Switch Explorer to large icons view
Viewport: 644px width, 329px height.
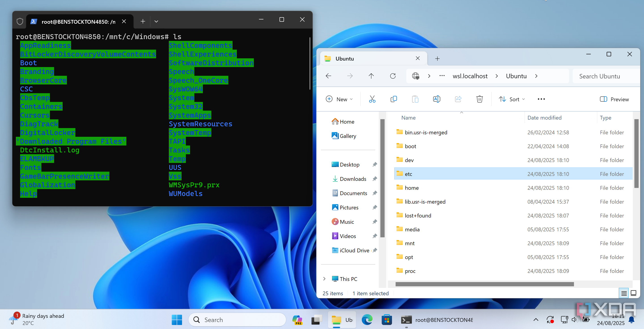pos(633,293)
